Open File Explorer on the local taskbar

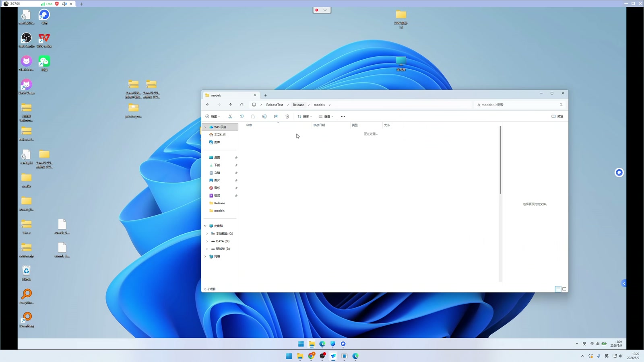(300, 356)
